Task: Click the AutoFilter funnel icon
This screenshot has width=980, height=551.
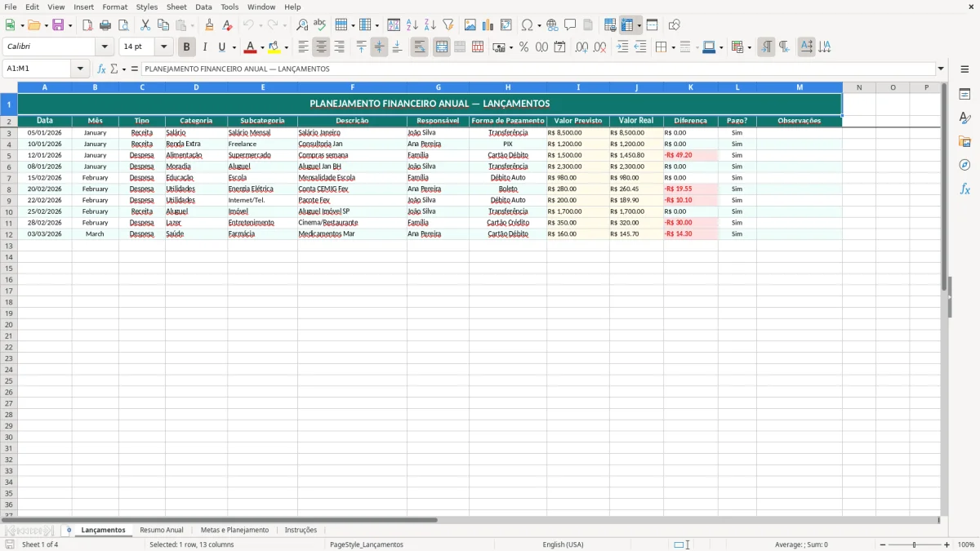Action: pos(448,25)
